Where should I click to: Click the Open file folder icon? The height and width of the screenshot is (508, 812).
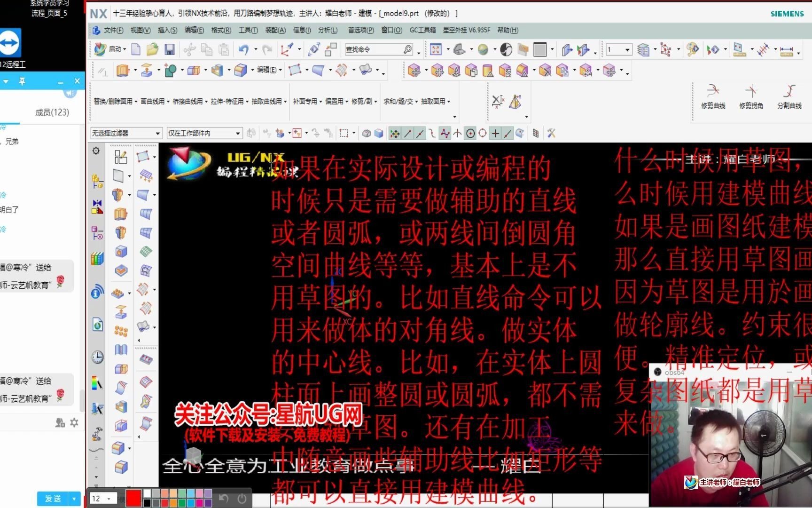click(x=152, y=49)
